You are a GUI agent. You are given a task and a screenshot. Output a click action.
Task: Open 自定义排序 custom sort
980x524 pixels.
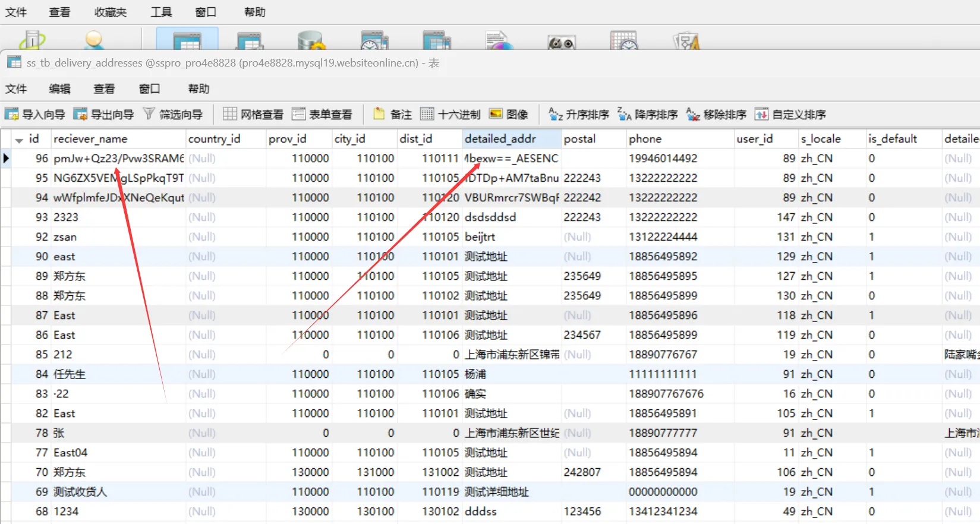tap(790, 114)
